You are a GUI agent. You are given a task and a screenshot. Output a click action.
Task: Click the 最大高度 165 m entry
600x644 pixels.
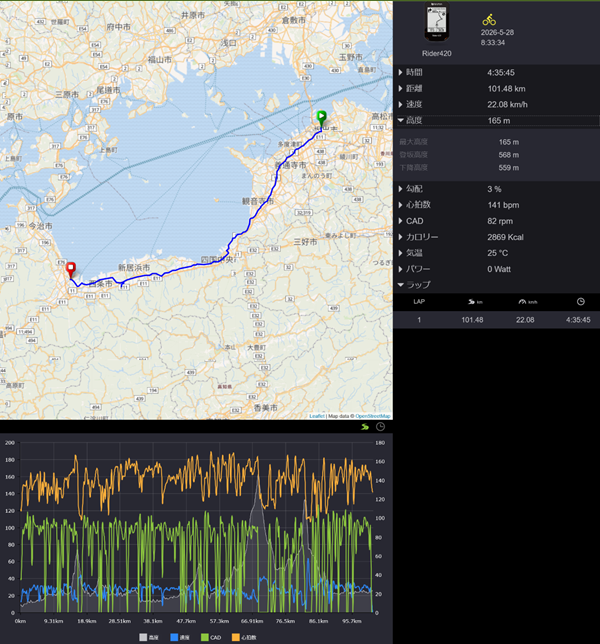pyautogui.click(x=497, y=142)
